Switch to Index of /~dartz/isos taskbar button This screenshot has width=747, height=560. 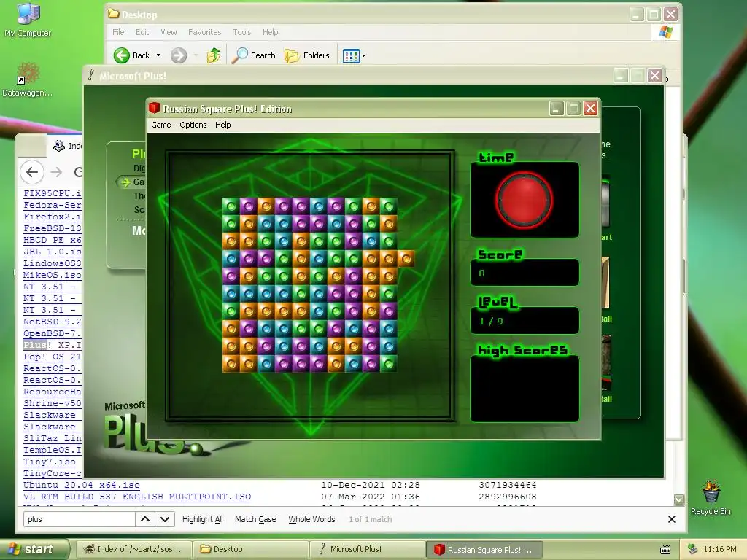134,549
